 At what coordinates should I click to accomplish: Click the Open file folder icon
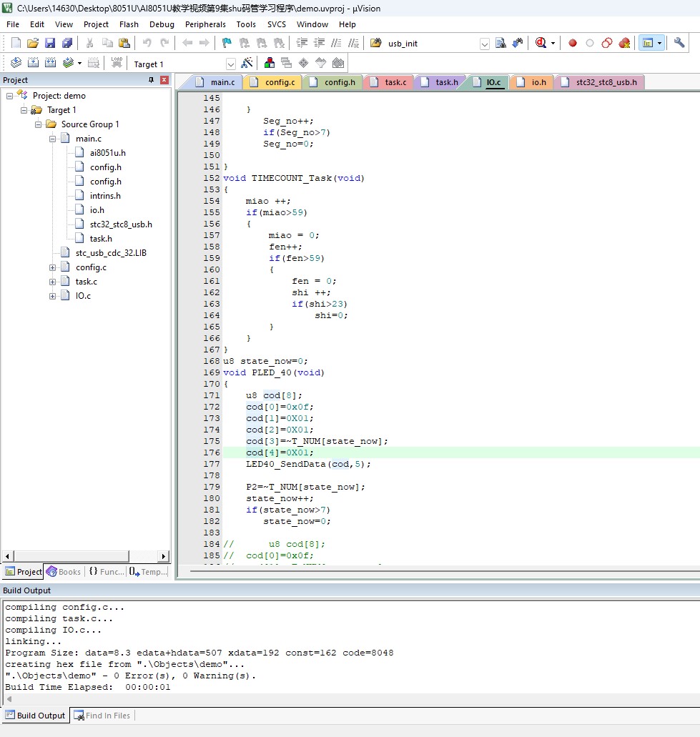coord(33,43)
